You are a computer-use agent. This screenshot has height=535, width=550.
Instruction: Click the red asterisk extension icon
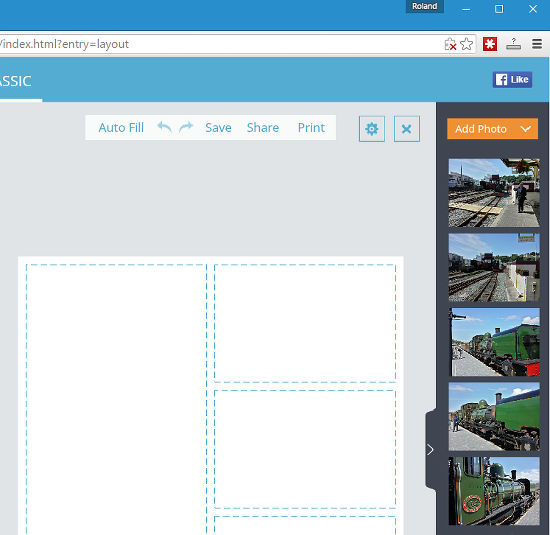490,44
